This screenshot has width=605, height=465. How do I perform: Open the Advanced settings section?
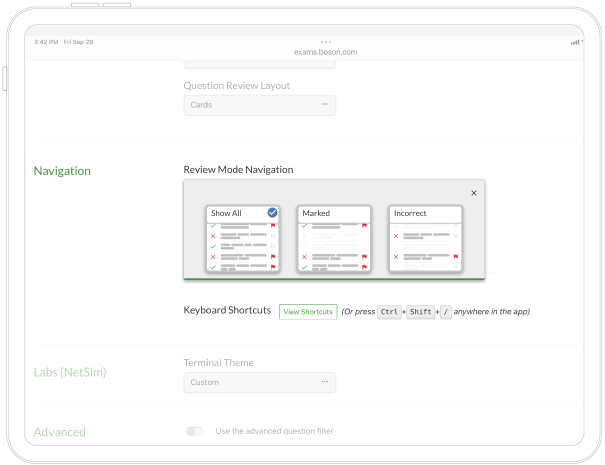(60, 432)
